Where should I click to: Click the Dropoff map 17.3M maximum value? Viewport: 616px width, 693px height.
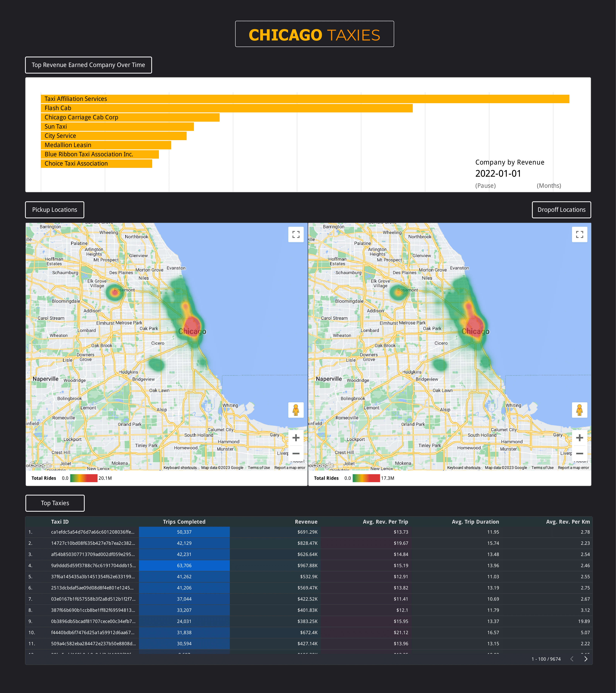(x=387, y=478)
